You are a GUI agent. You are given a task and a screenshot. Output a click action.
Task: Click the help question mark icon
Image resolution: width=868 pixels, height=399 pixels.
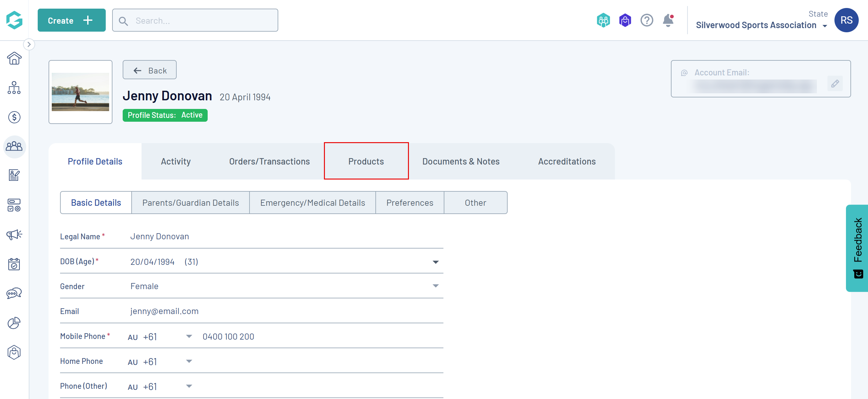click(646, 20)
